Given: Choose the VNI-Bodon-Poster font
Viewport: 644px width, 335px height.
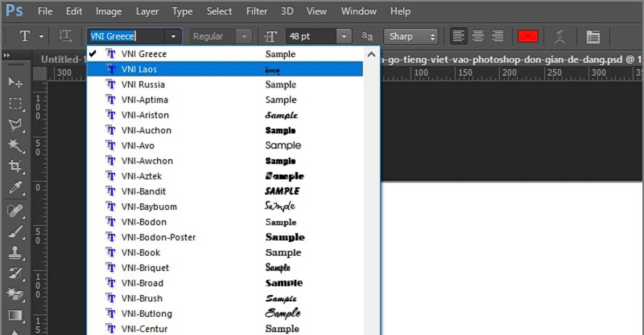Looking at the screenshot, I should click(x=225, y=237).
